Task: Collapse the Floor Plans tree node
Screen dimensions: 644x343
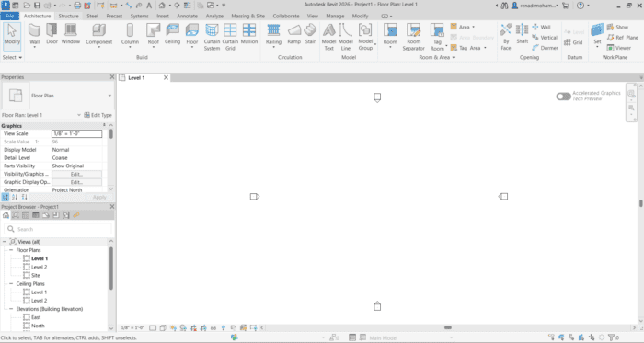Action: [x=11, y=250]
